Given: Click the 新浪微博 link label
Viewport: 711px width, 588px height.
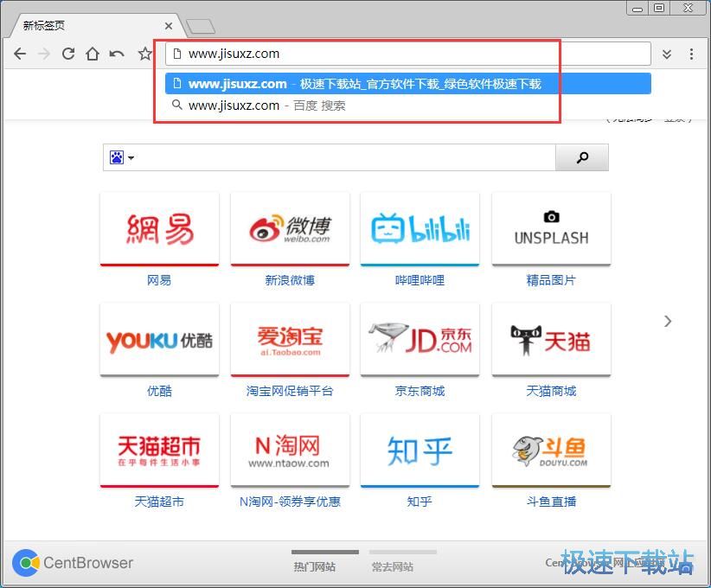Looking at the screenshot, I should pos(290,280).
